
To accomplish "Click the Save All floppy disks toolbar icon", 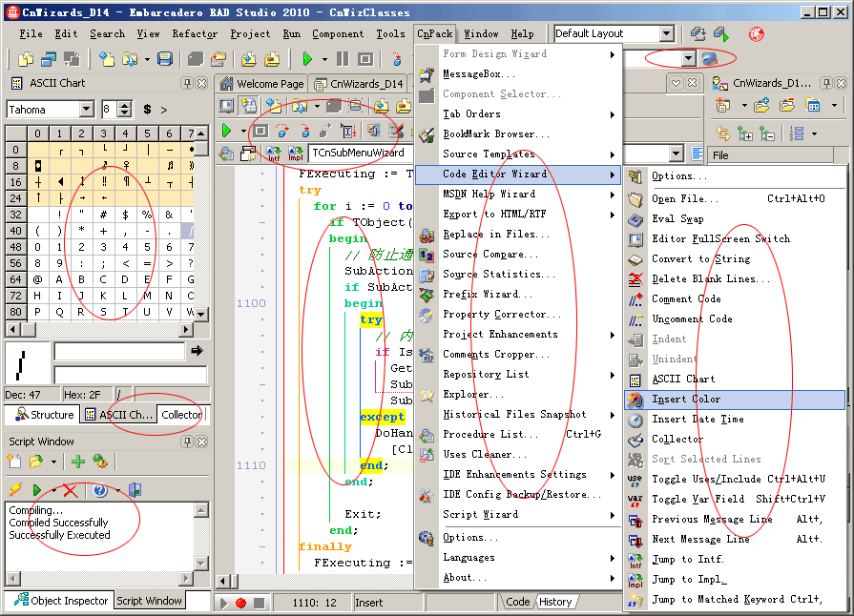I will click(x=166, y=59).
